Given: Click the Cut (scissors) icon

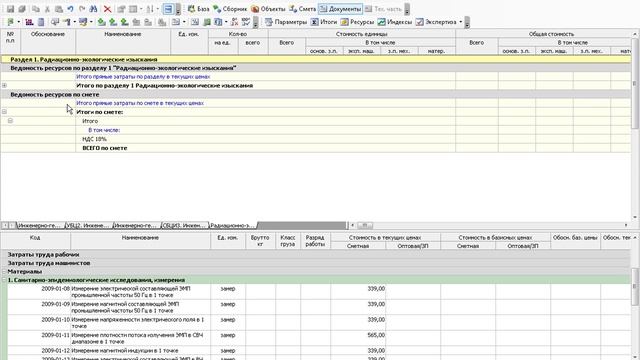Looking at the screenshot, I should point(47,9).
